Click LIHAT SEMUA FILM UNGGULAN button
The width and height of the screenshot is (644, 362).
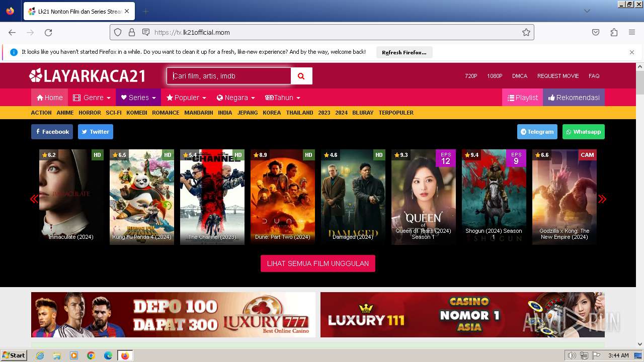318,263
